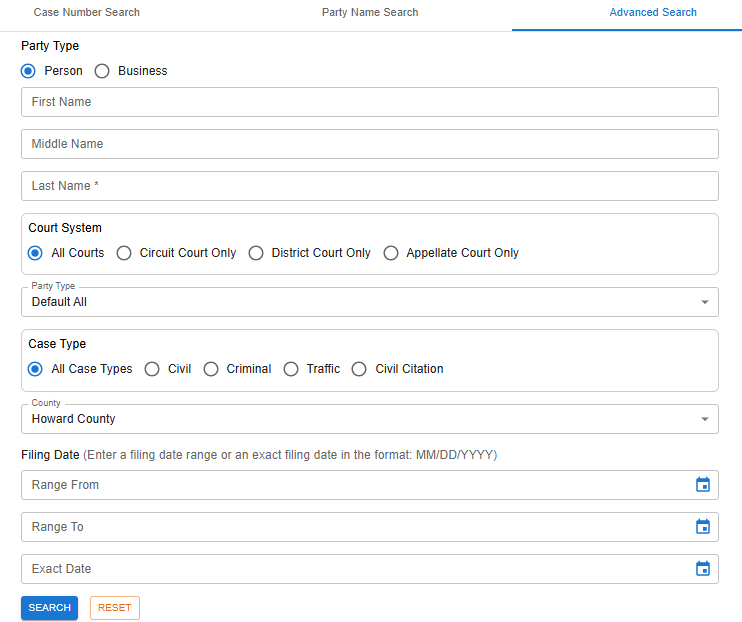Viewport: 742px width, 622px height.
Task: Click the Middle Name text box
Action: click(369, 144)
